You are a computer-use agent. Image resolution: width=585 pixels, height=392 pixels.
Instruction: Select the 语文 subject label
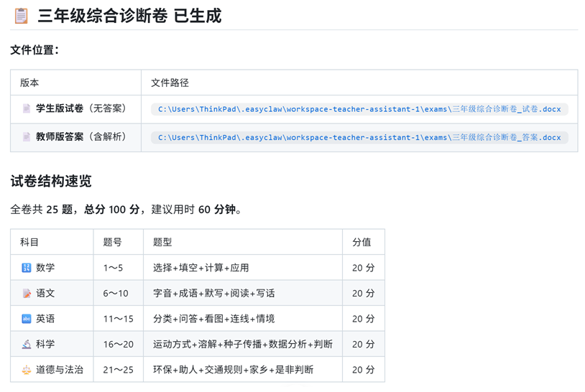pyautogui.click(x=45, y=293)
